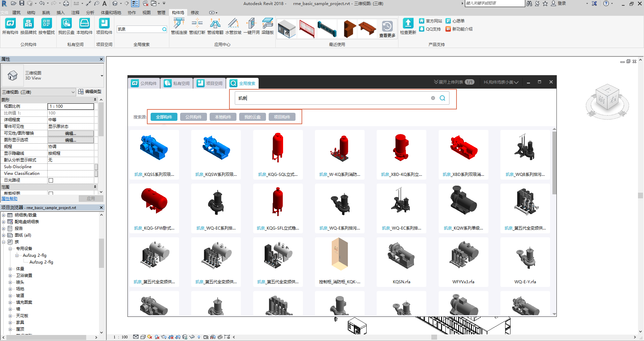
Task: Select 我的云盘 search source filter
Action: point(253,117)
